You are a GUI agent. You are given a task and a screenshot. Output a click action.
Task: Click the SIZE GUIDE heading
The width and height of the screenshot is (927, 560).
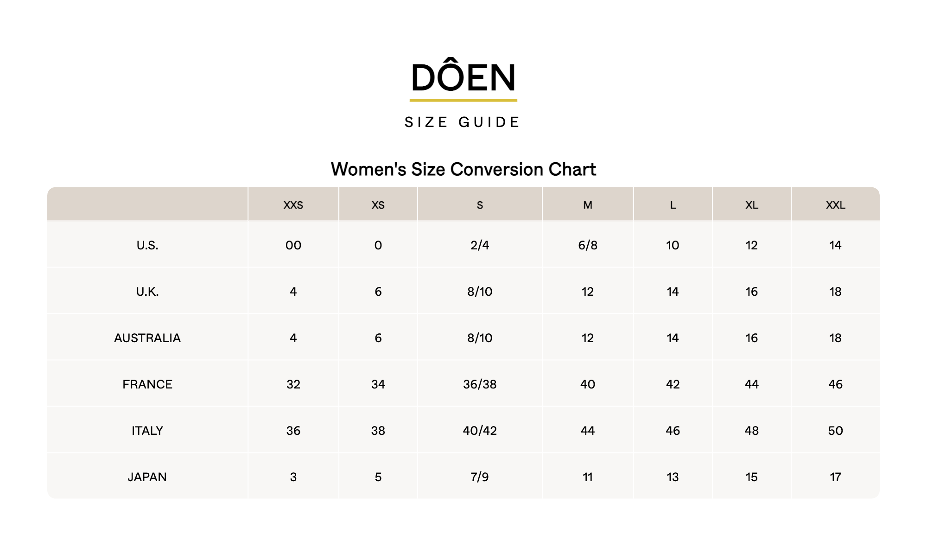[x=463, y=122]
